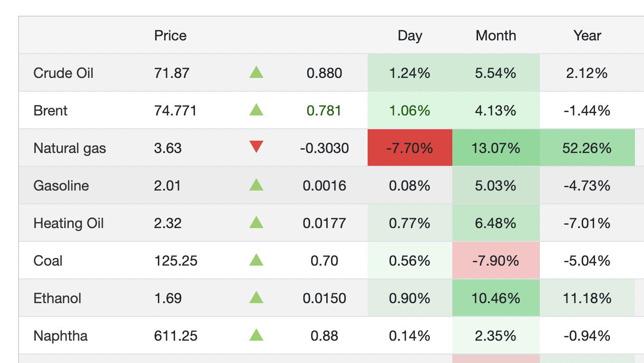
Task: Open the Crude Oil commodity link
Action: tap(63, 73)
